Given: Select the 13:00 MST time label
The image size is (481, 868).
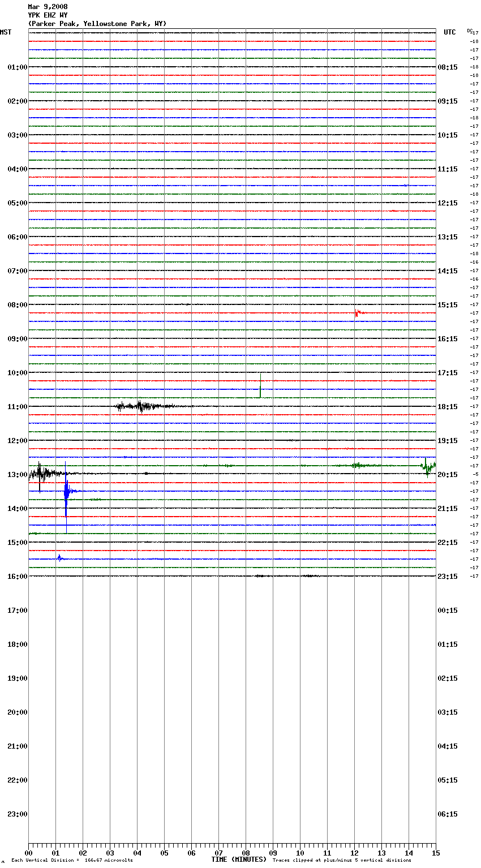Looking at the screenshot, I should tap(18, 474).
